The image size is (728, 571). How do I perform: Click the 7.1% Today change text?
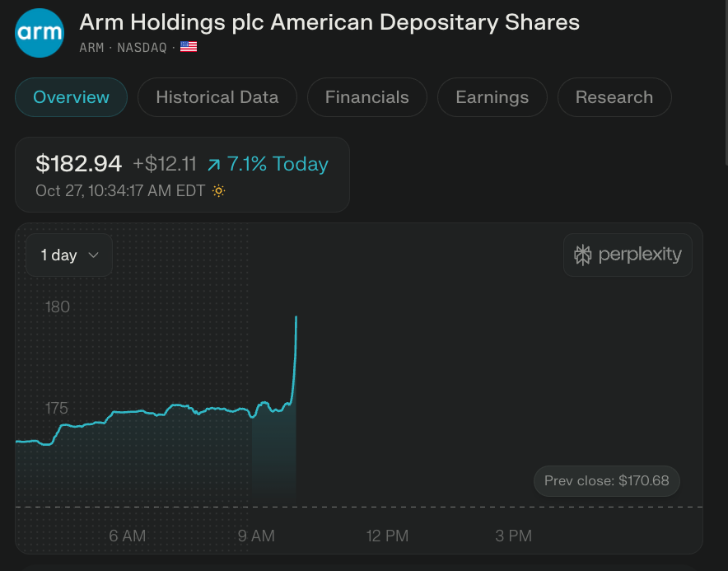pos(278,164)
